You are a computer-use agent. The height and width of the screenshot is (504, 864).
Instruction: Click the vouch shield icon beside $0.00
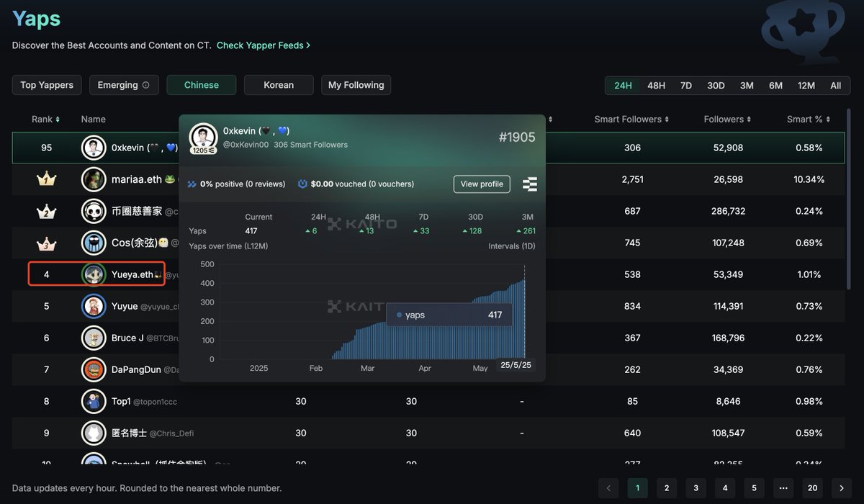303,184
